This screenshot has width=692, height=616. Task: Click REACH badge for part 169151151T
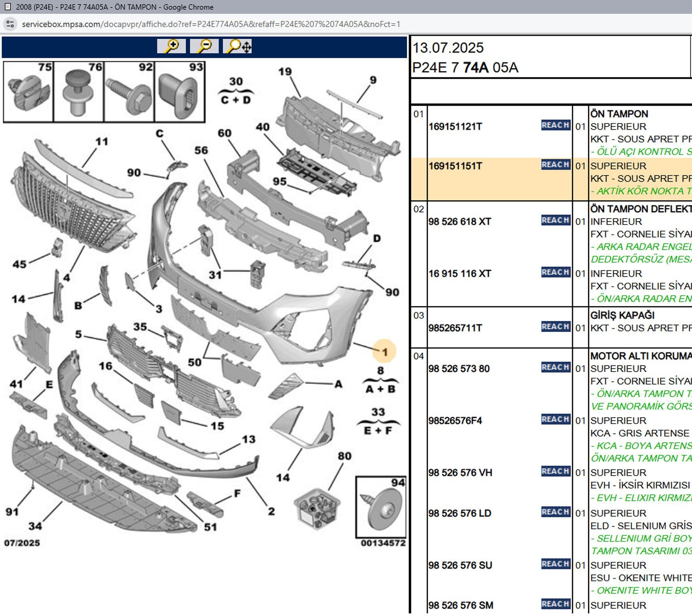tap(555, 165)
